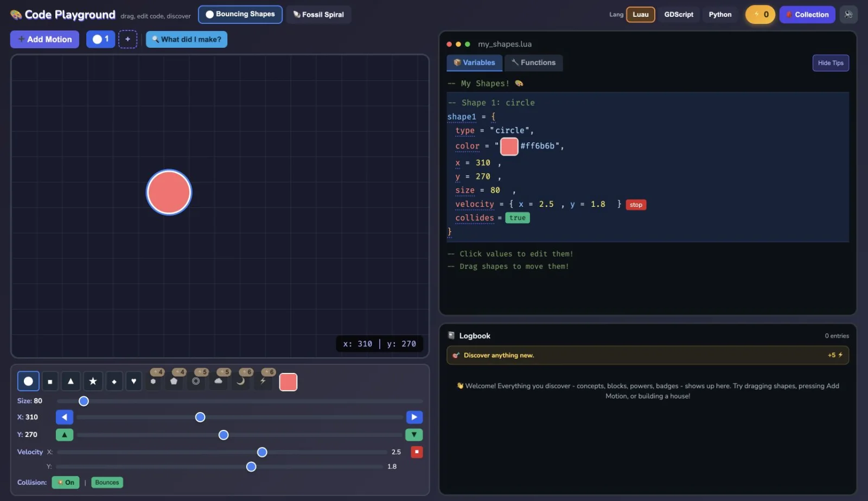Screen dimensions: 868x501
Task: Select the square shape tool
Action: [x=50, y=382]
